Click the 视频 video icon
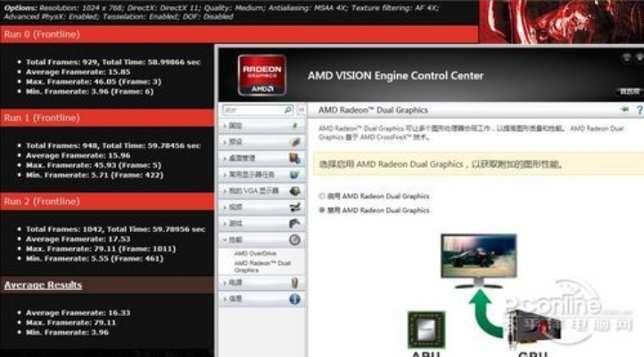The height and width of the screenshot is (357, 644). 294,207
